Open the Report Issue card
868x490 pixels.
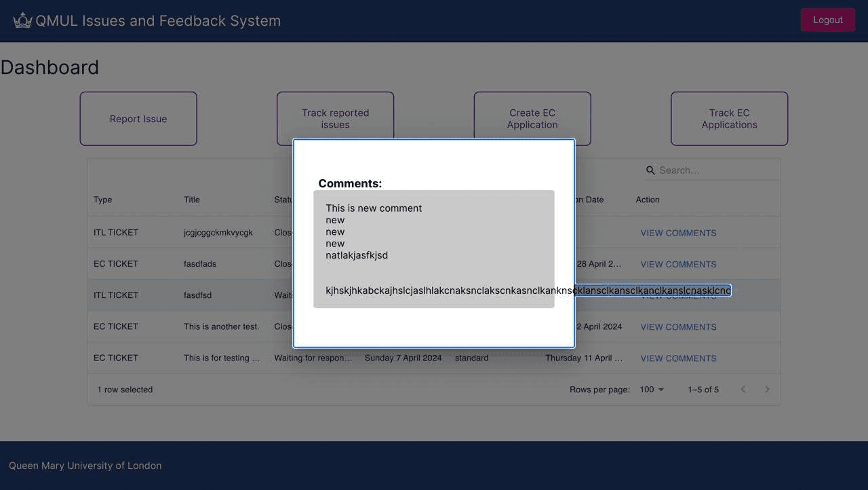pos(138,119)
